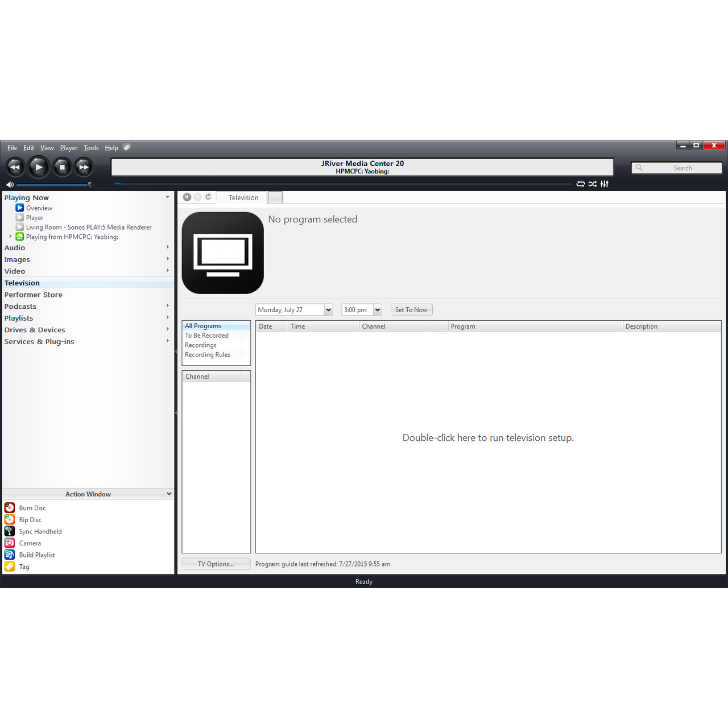728x728 pixels.
Task: Enable shuffle playback
Action: click(593, 184)
